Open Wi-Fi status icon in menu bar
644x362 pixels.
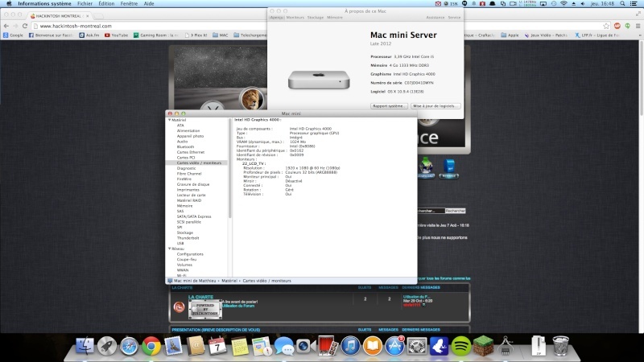coord(563,4)
